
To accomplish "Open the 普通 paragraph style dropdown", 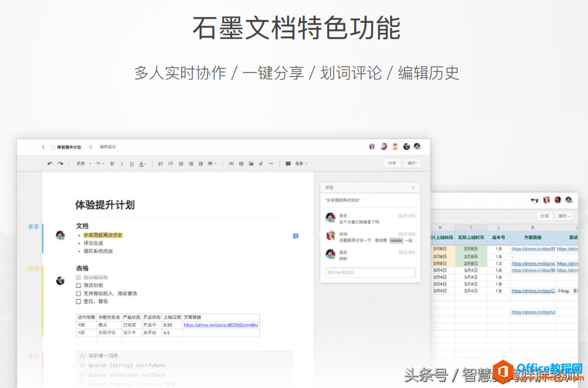I will coord(84,164).
